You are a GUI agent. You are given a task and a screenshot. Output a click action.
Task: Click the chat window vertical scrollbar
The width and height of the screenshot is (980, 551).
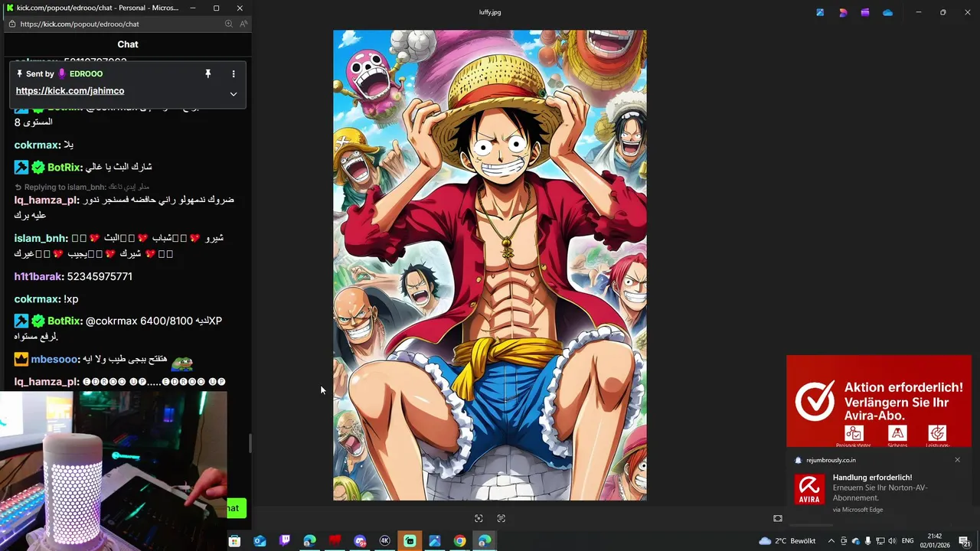[x=250, y=443]
